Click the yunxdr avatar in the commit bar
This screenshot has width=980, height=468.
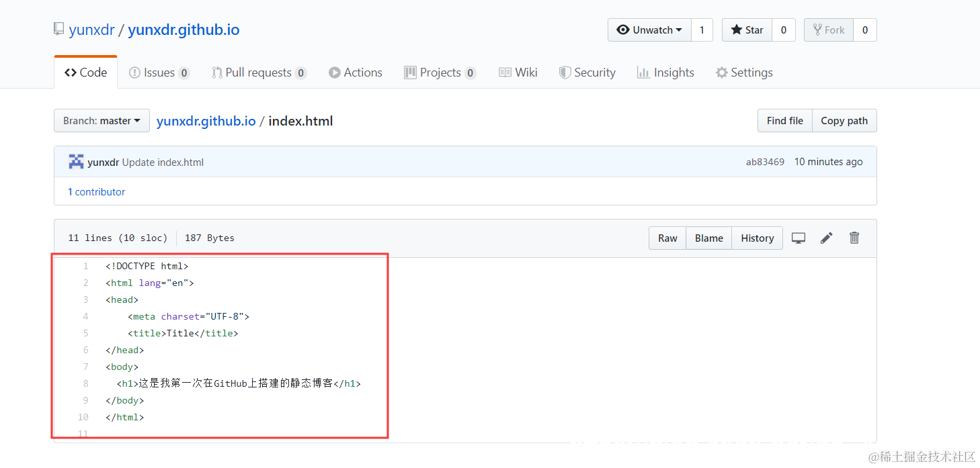pyautogui.click(x=76, y=162)
